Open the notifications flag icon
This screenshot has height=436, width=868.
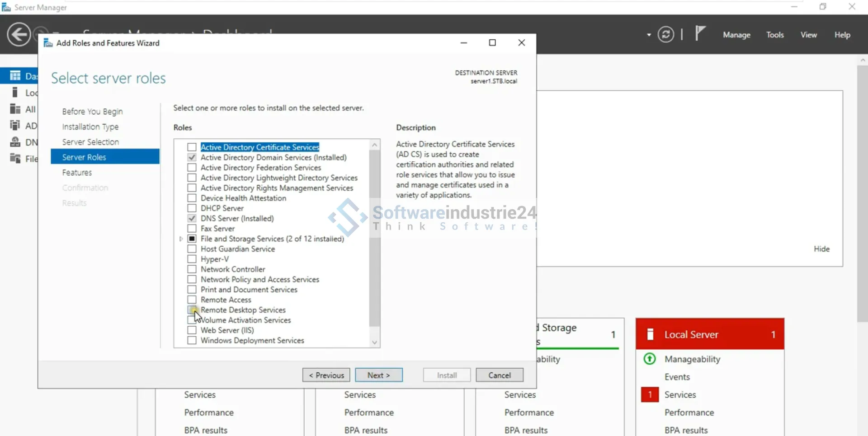click(700, 34)
